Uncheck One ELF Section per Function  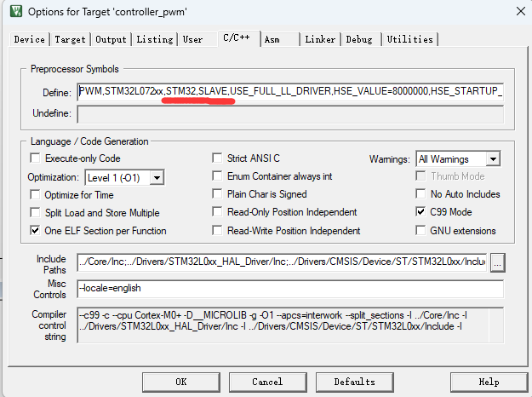(x=35, y=230)
